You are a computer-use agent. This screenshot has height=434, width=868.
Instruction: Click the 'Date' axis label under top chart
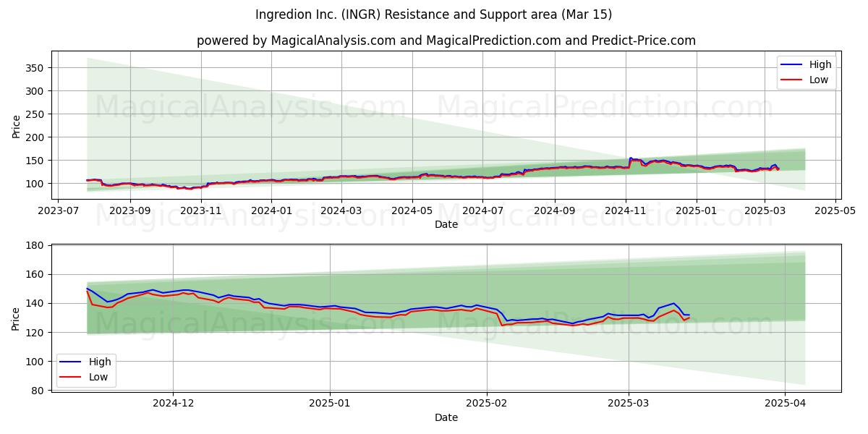click(446, 225)
